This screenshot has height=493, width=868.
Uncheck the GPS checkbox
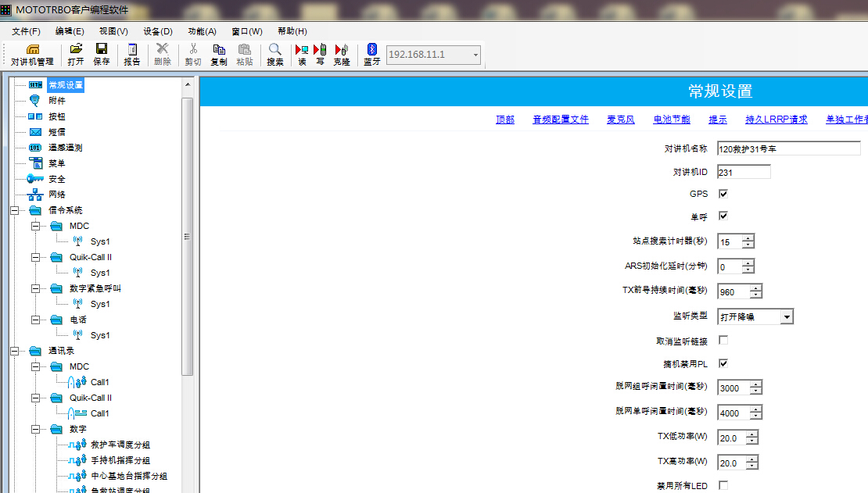pyautogui.click(x=723, y=194)
